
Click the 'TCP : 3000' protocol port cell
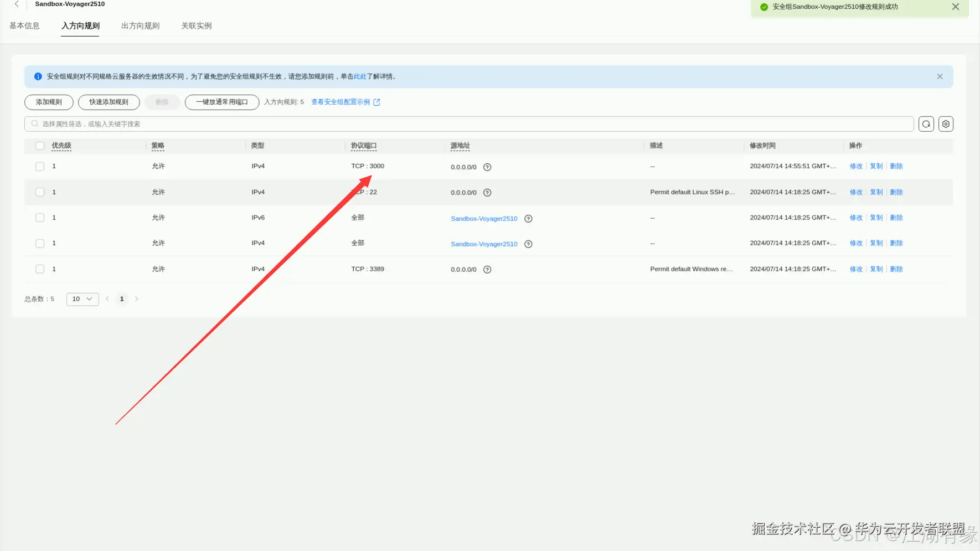pos(368,166)
